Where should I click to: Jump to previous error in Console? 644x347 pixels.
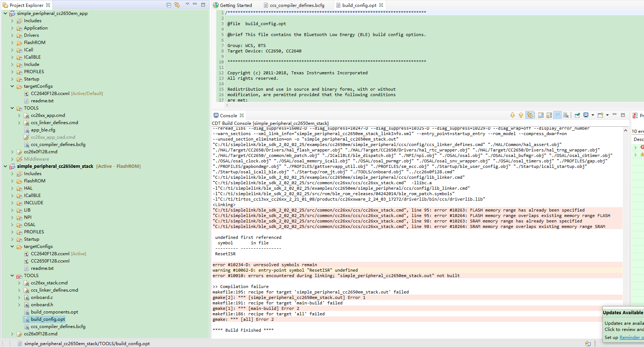coord(521,115)
